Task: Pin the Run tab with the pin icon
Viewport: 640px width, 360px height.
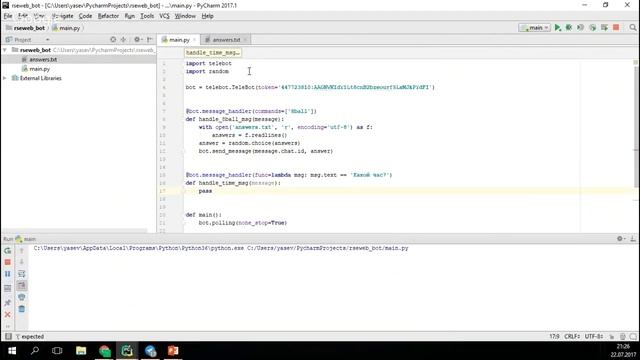Action: 7,302
